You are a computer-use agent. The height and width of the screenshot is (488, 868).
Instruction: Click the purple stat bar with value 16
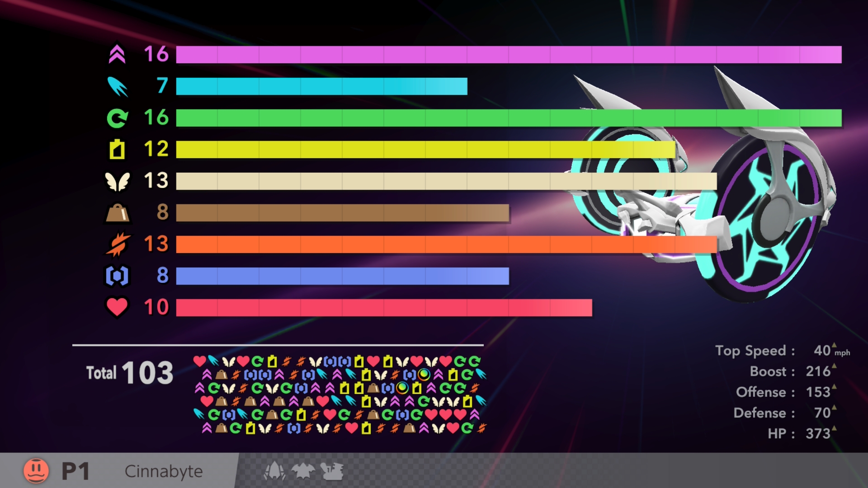pyautogui.click(x=509, y=55)
